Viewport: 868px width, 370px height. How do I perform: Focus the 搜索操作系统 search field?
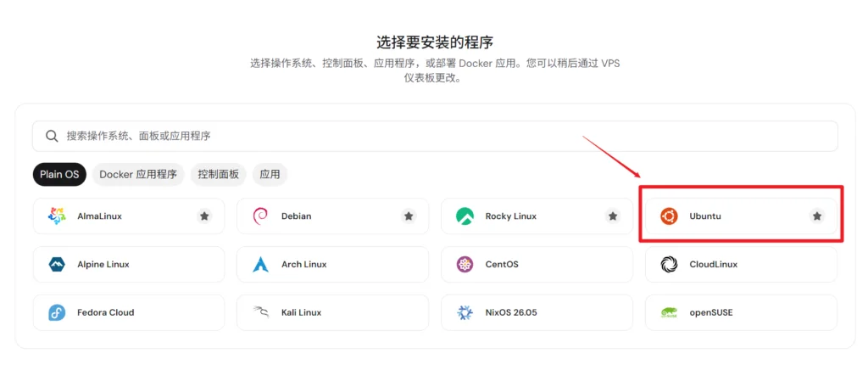[x=435, y=137]
